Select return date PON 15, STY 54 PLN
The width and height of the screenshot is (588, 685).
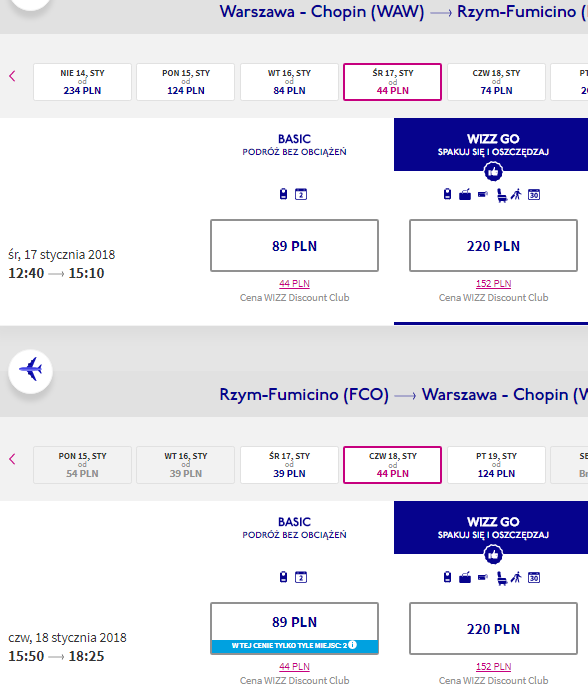coord(82,465)
